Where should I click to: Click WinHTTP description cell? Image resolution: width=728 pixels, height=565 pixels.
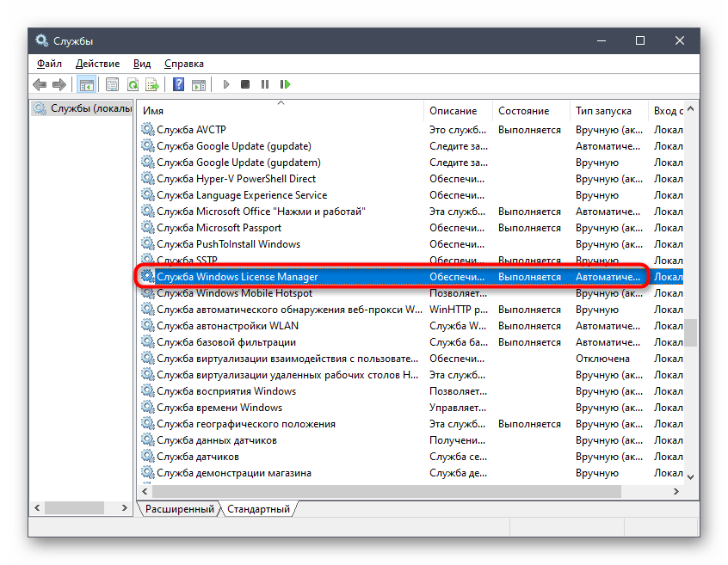(x=459, y=310)
